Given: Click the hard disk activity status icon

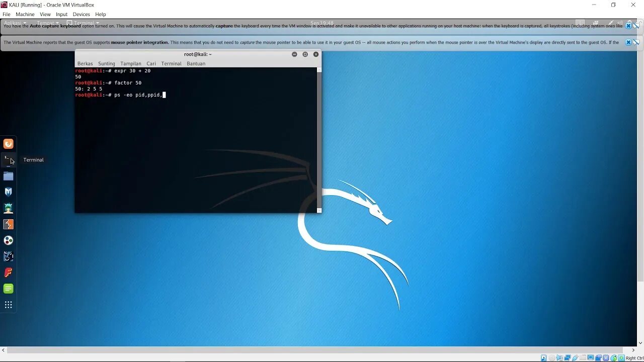Looking at the screenshot, I should pos(544,358).
